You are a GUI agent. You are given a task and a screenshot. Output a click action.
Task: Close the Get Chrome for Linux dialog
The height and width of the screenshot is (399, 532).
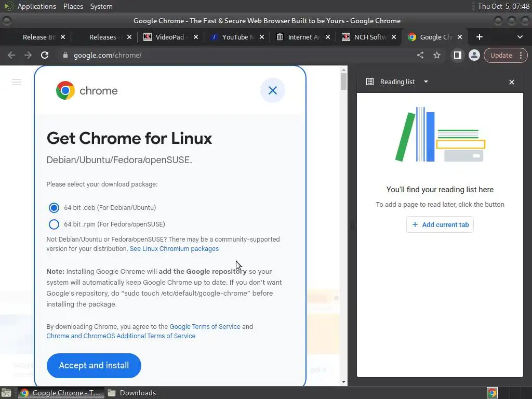click(272, 90)
